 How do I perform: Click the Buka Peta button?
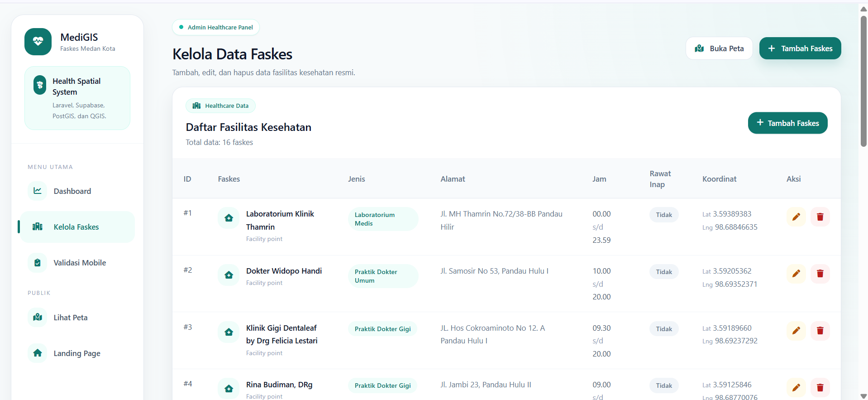(x=719, y=48)
